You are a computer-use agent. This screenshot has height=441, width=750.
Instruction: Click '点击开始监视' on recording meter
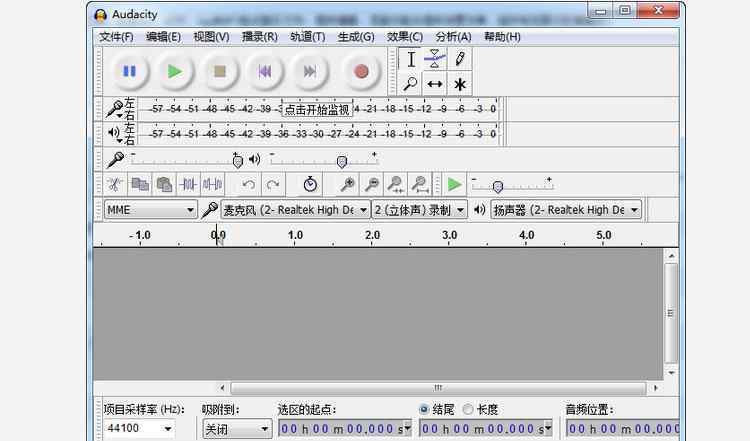coord(317,110)
